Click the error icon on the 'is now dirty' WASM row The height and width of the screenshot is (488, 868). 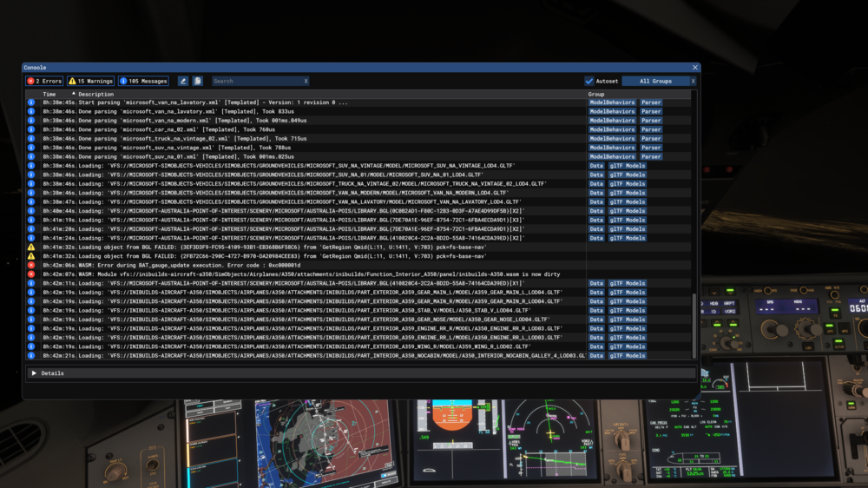31,274
